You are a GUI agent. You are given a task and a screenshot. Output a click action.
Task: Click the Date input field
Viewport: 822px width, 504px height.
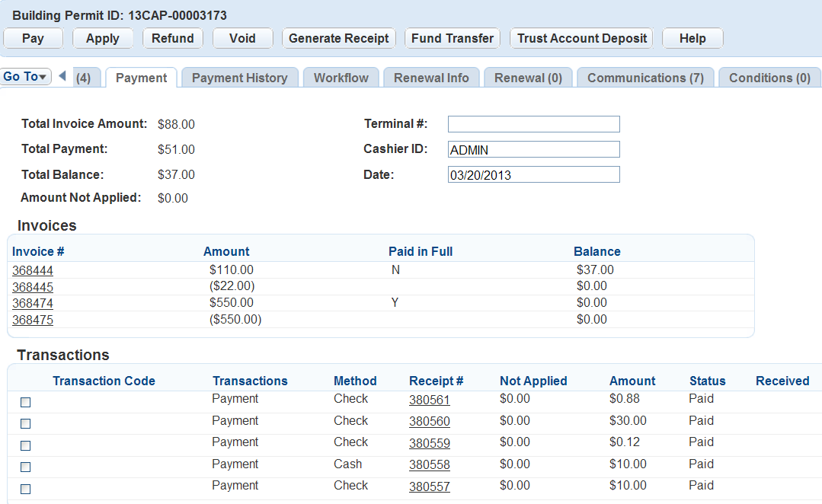tap(533, 174)
